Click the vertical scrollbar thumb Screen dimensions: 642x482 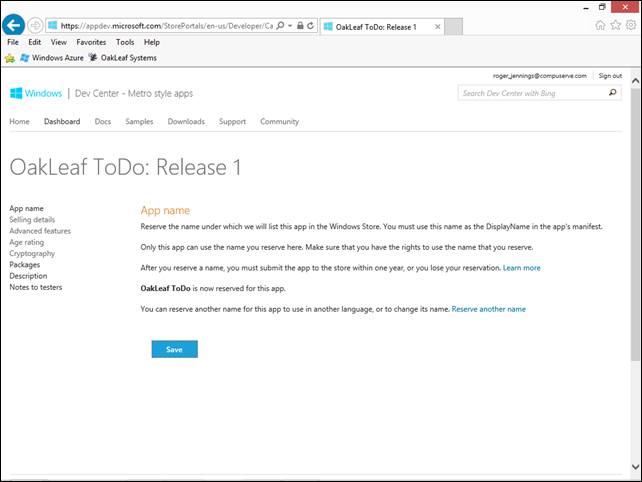click(635, 224)
